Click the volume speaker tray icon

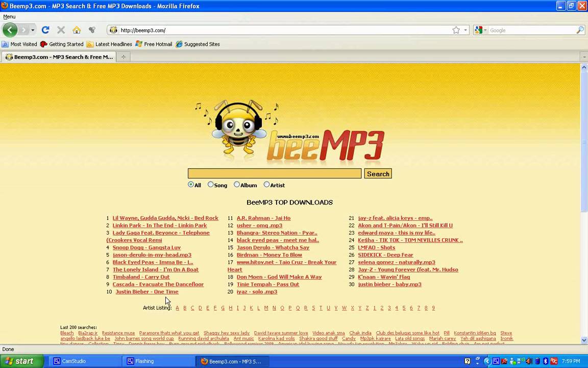point(529,361)
